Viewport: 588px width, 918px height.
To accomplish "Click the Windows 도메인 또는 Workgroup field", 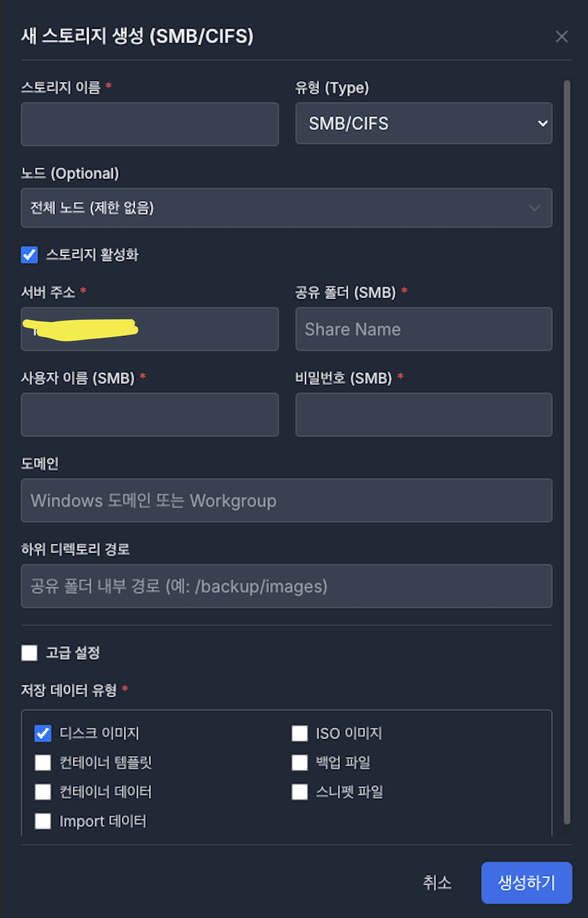I will (286, 500).
